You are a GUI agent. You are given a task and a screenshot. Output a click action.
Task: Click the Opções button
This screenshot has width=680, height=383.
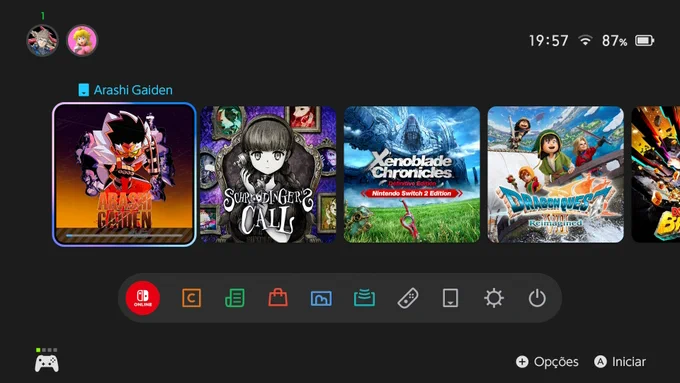pos(547,362)
